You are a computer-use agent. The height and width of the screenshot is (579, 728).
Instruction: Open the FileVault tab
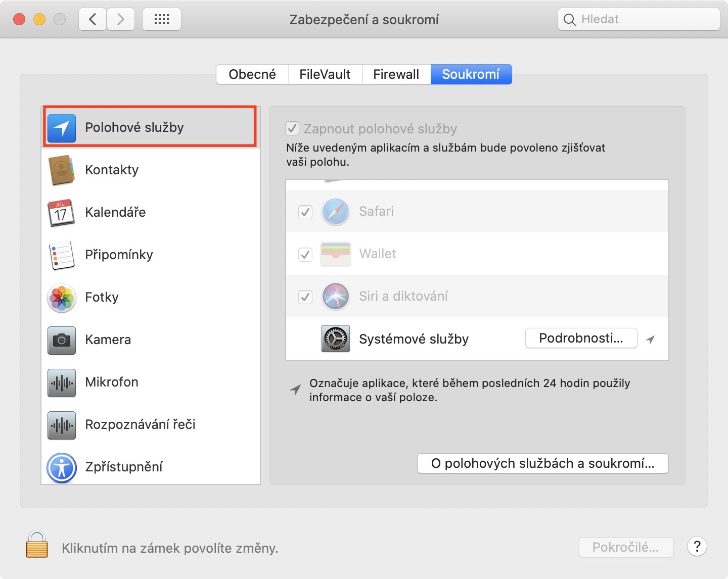[325, 74]
